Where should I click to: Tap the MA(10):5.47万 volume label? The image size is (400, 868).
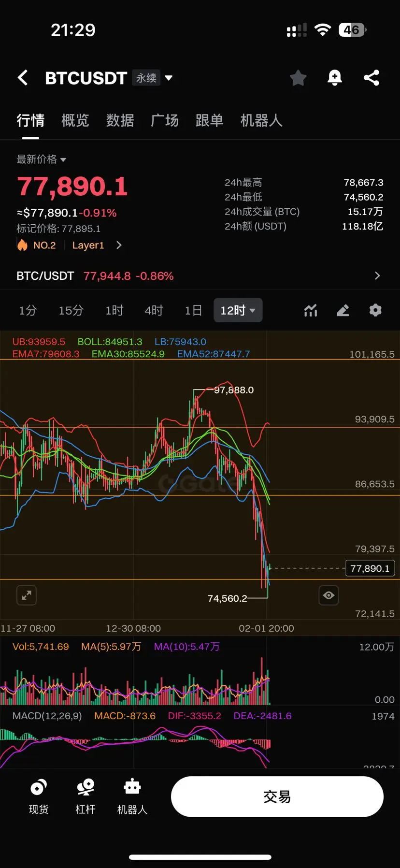(x=186, y=647)
